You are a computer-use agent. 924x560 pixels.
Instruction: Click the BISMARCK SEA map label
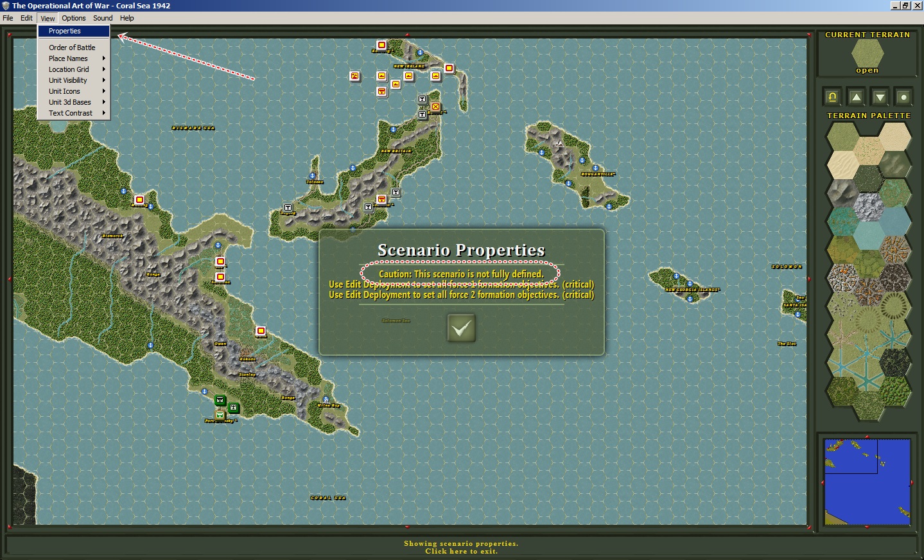tap(193, 128)
